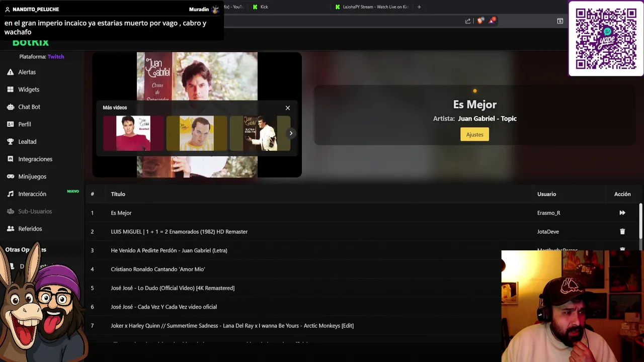Open the Integraciones plug icon
The image size is (644, 362).
10,159
